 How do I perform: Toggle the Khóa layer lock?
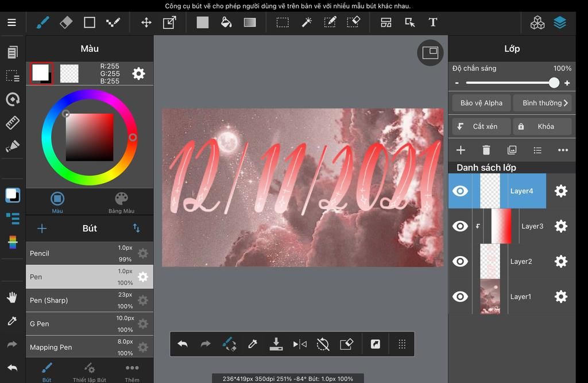[542, 126]
